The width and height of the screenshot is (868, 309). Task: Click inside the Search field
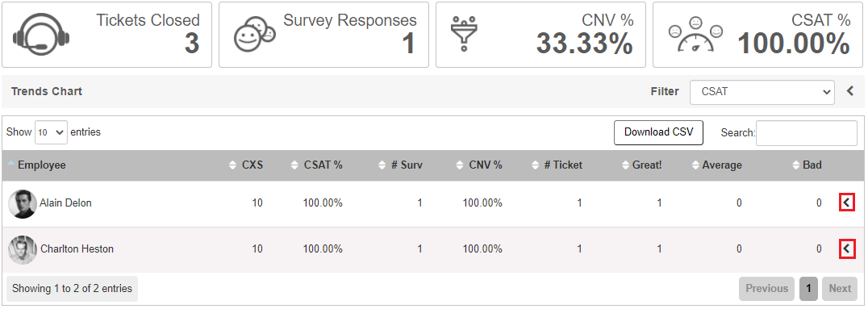pos(807,133)
